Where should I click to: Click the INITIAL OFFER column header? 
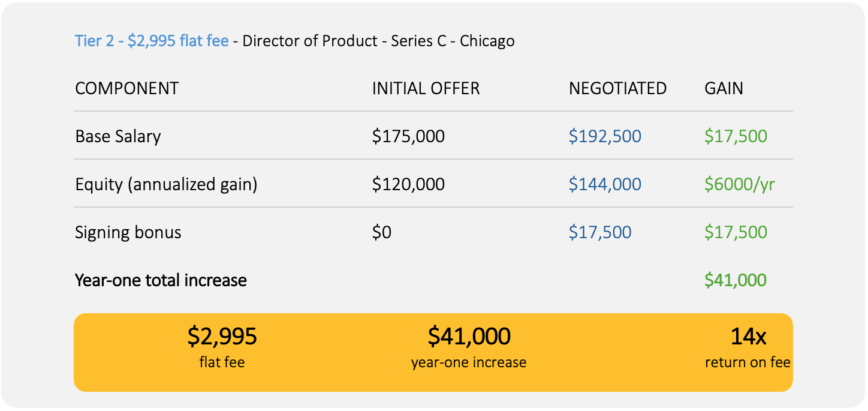click(426, 88)
